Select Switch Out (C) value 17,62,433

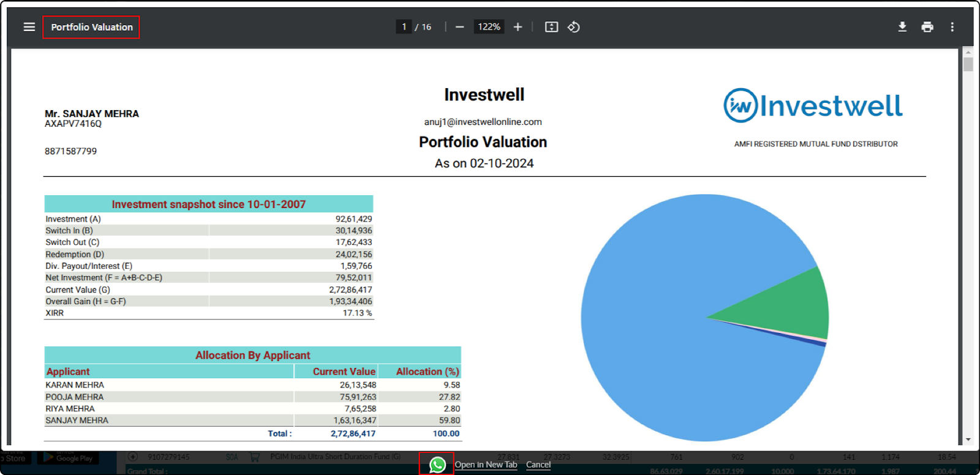(x=353, y=242)
